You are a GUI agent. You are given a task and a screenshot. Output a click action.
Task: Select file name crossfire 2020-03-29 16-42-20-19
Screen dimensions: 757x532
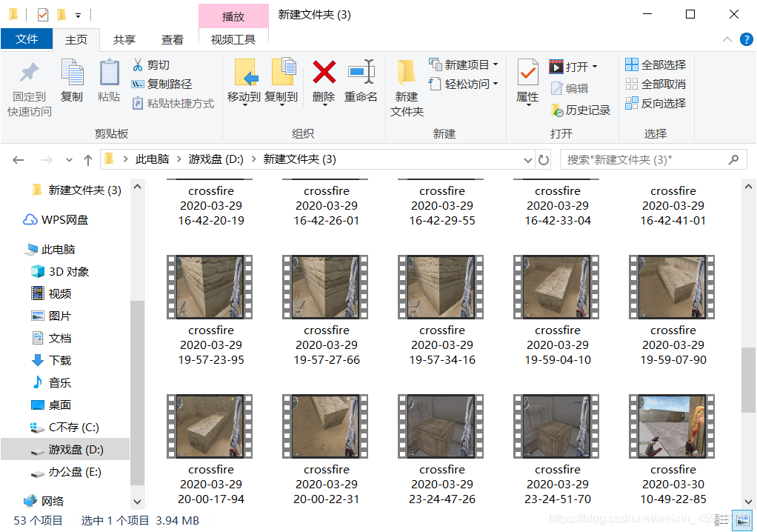click(211, 206)
